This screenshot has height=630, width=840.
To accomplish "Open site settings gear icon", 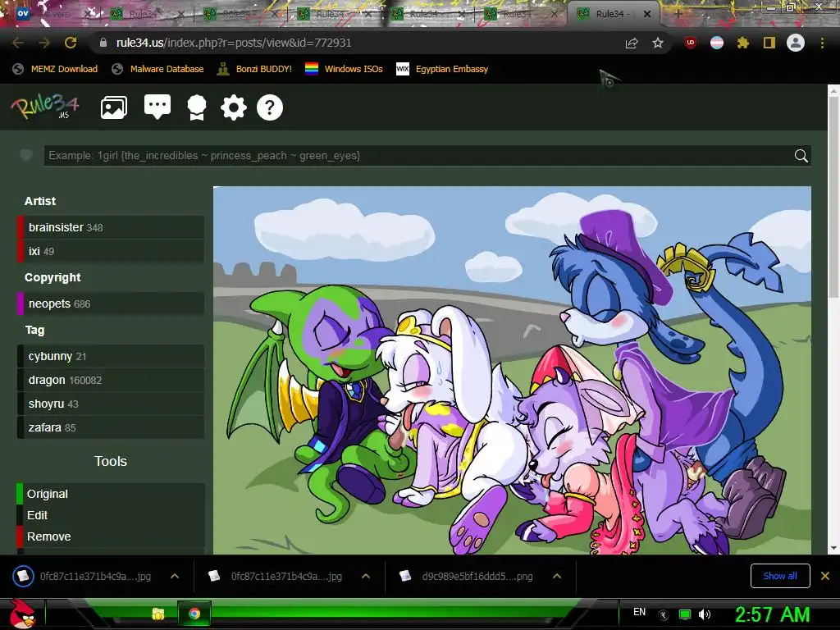I will tap(234, 107).
